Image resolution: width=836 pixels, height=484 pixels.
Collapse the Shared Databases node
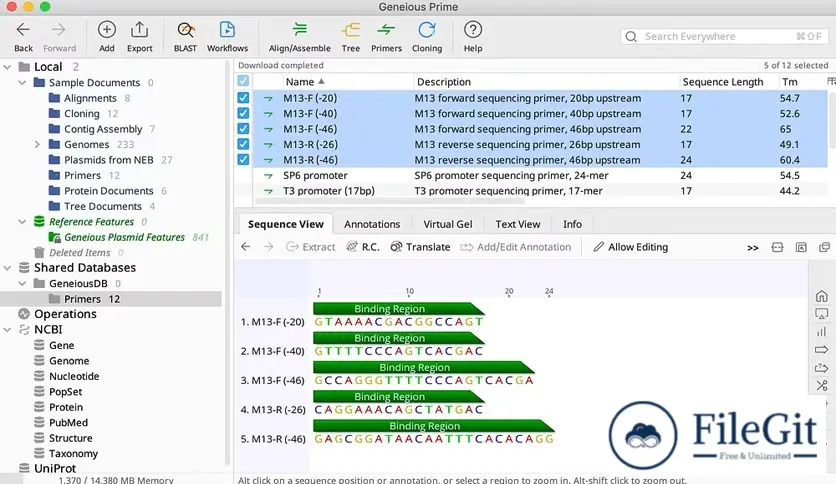pyautogui.click(x=7, y=268)
